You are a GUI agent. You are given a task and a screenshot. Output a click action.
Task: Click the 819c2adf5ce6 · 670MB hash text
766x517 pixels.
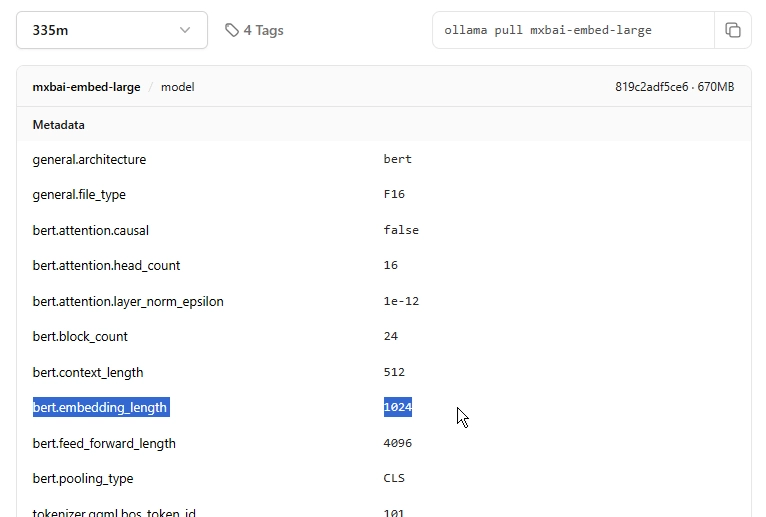coord(674,87)
